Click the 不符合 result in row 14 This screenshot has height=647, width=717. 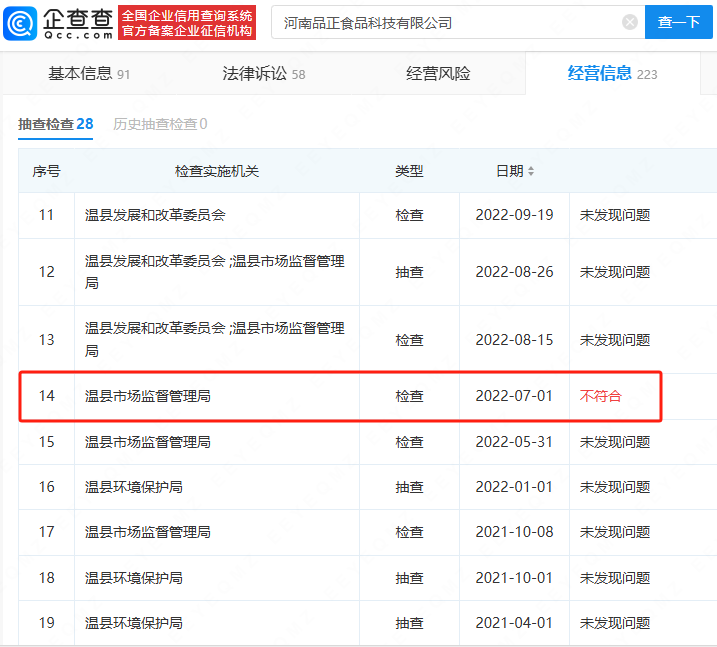click(601, 396)
